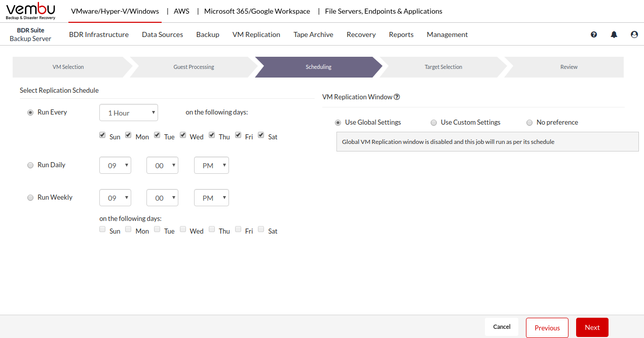This screenshot has height=338, width=644.
Task: Open the notifications bell icon
Action: 614,34
